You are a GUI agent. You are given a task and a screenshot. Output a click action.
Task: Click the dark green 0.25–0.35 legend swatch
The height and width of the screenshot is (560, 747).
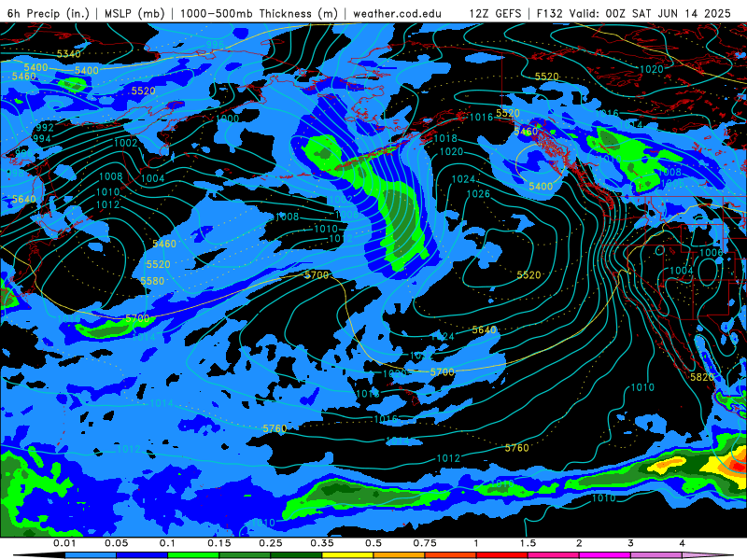click(x=296, y=555)
